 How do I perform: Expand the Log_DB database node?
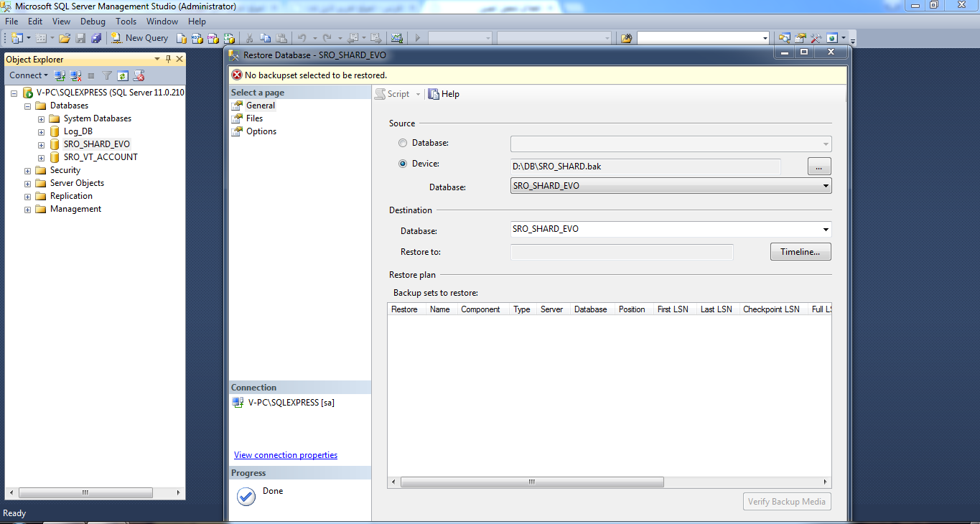42,131
